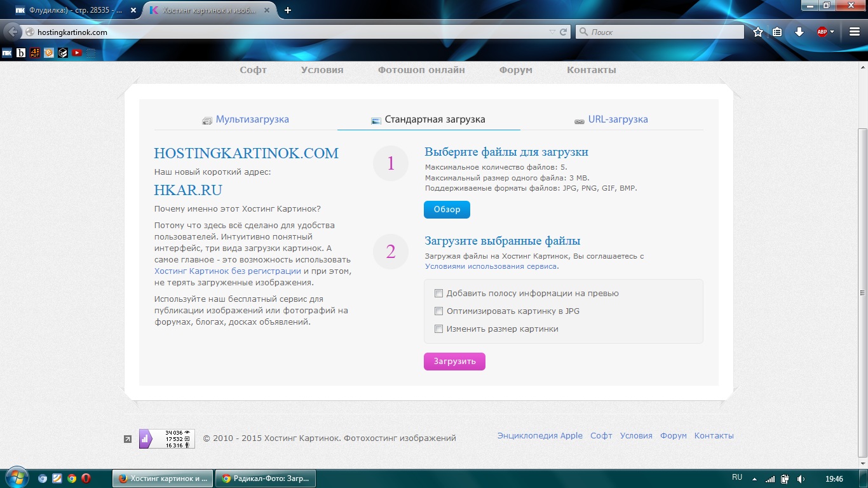This screenshot has height=488, width=868.
Task: Enable 'Изменить размер картинки' checkbox
Action: pyautogui.click(x=438, y=329)
